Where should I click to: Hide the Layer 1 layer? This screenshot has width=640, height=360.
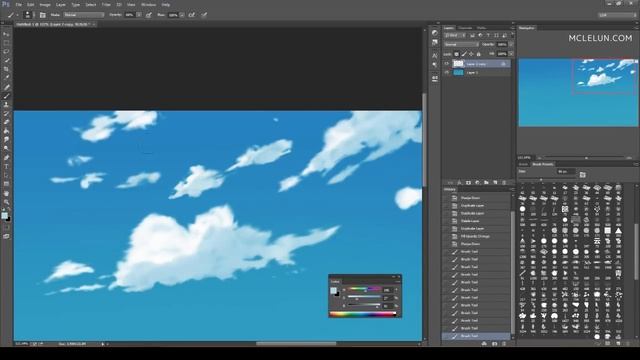coord(447,72)
